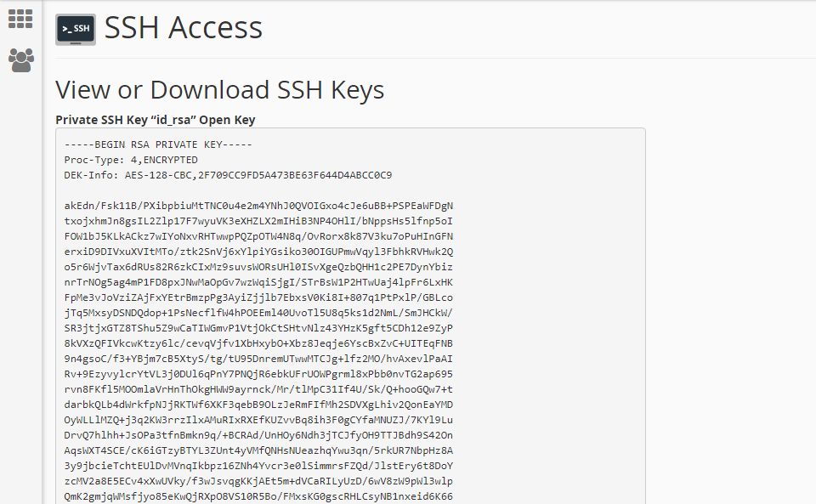The height and width of the screenshot is (504, 816).
Task: Click the Proc-Type: 4,ENCRYPTED line
Action: (131, 160)
